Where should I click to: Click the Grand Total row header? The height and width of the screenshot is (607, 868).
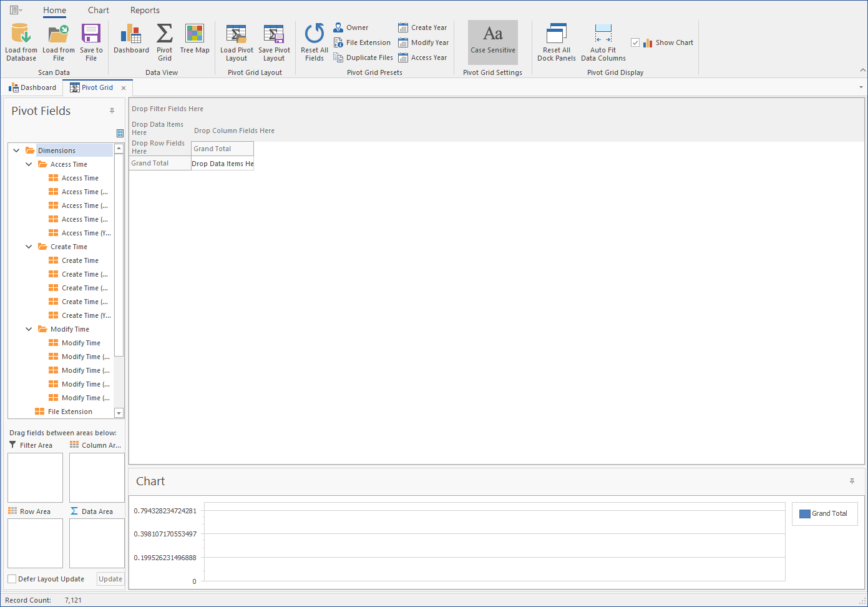160,163
